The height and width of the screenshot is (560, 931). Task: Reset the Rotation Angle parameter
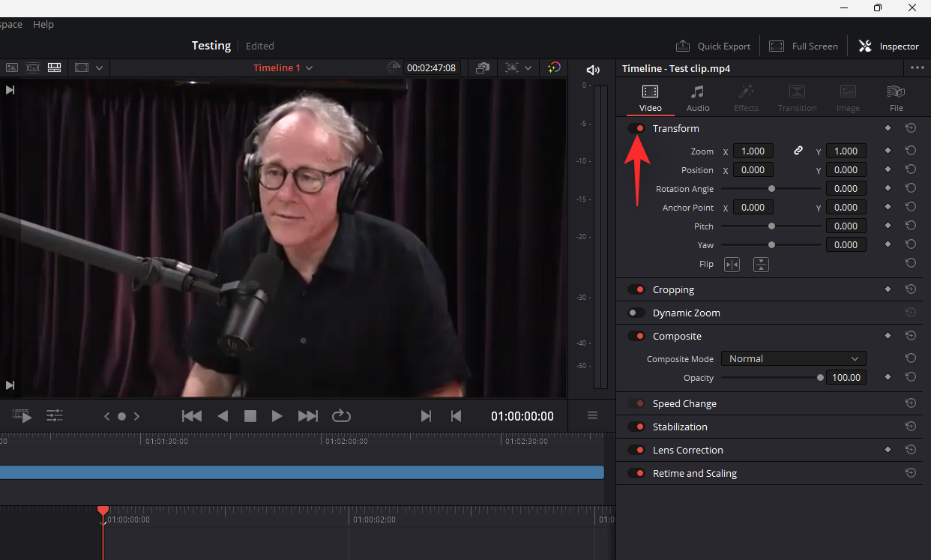click(x=911, y=187)
